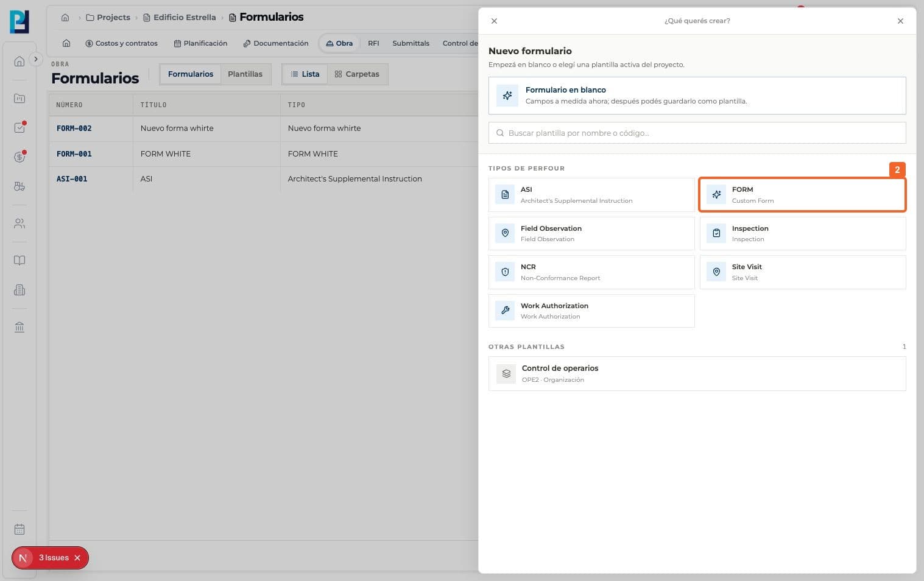The height and width of the screenshot is (581, 924).
Task: Open the people icon in the sidebar
Action: pyautogui.click(x=19, y=224)
